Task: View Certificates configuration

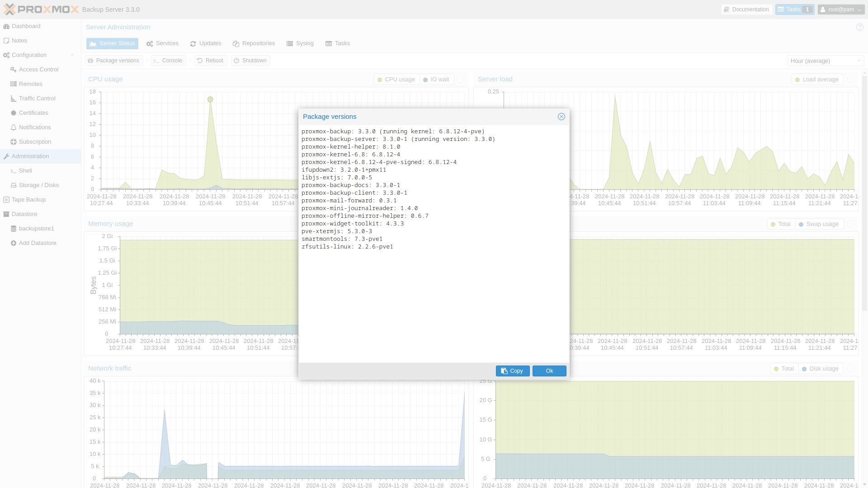Action: tap(34, 113)
